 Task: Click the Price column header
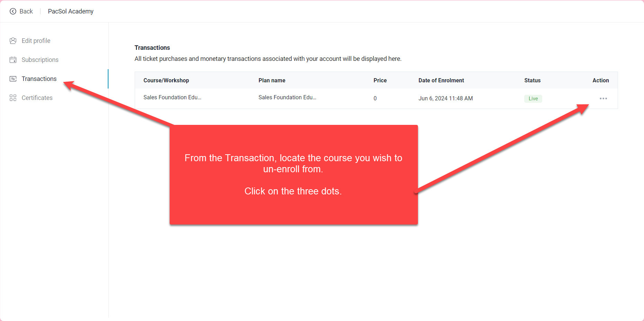[380, 80]
